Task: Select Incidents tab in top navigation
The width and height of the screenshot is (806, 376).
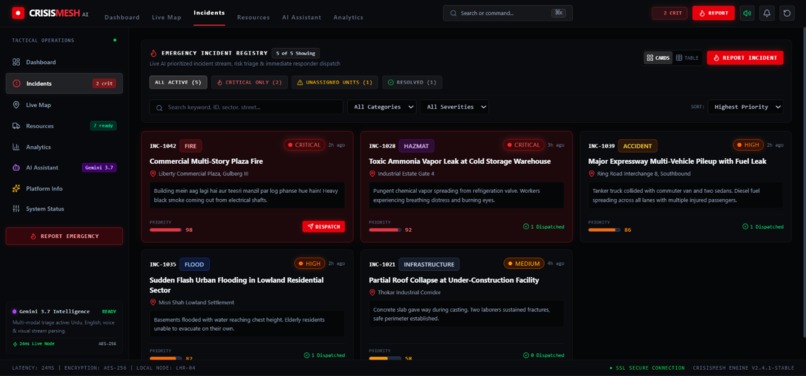Action: pyautogui.click(x=209, y=13)
